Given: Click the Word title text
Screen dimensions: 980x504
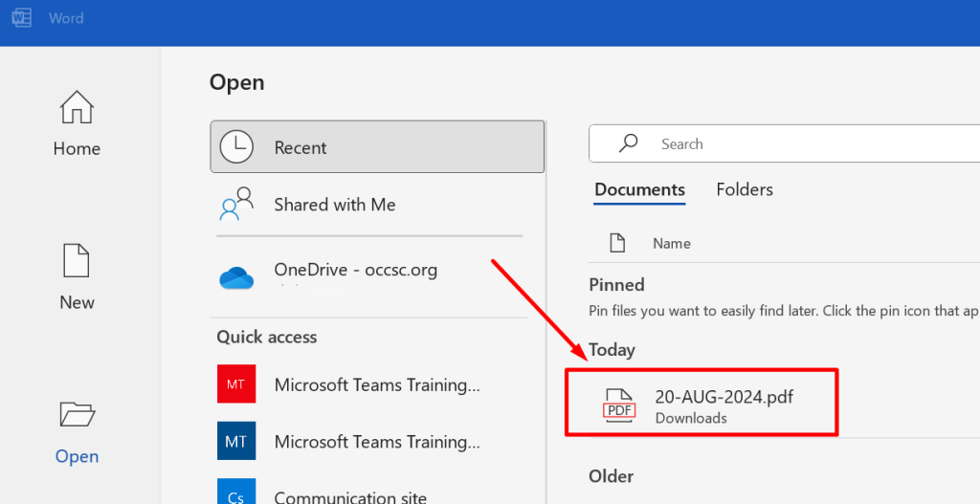Looking at the screenshot, I should [66, 18].
